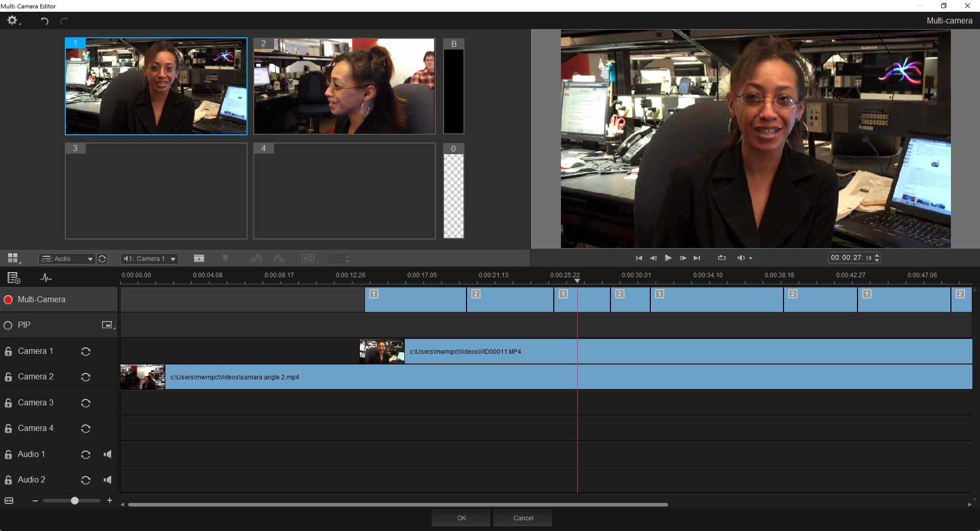This screenshot has height=531, width=980.
Task: Select the Multi-Camera track radio button
Action: click(8, 300)
